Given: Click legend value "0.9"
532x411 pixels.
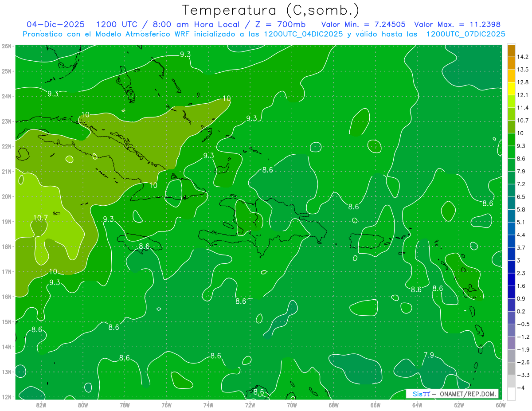Looking at the screenshot, I should point(521,298).
